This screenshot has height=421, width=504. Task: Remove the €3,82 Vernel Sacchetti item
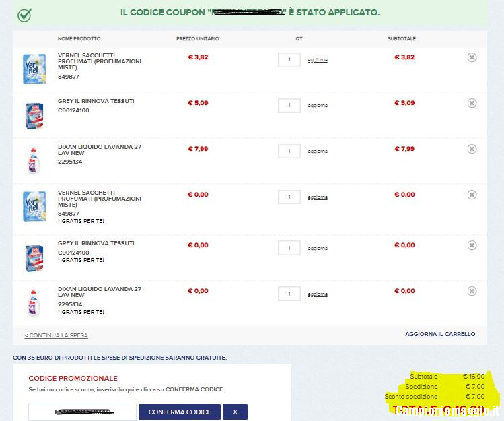tap(472, 57)
